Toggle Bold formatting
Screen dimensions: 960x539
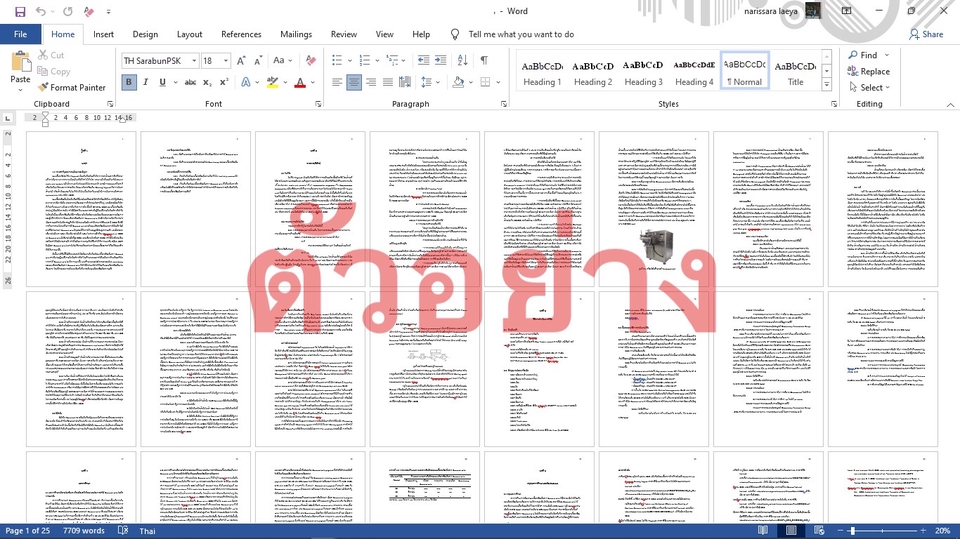[x=129, y=82]
